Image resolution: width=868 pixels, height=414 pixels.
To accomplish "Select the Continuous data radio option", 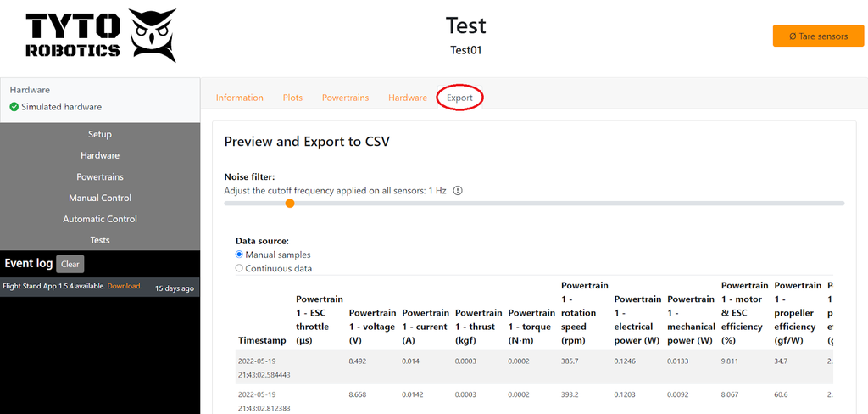I will 239,269.
